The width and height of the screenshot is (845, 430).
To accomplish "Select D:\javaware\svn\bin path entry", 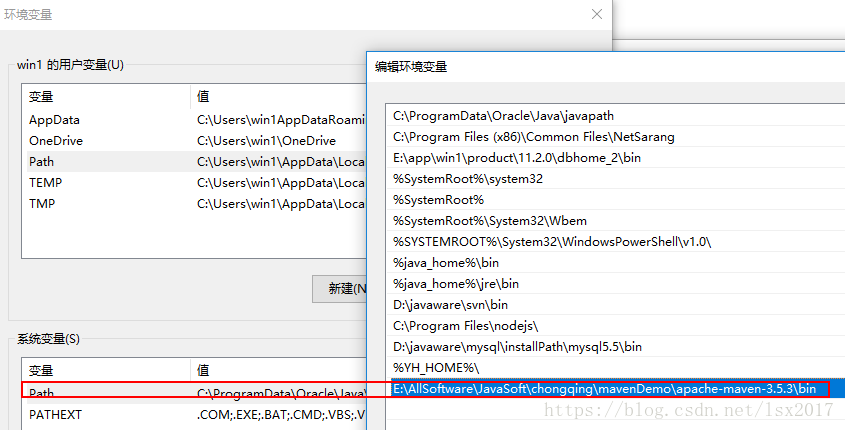I will coord(615,305).
